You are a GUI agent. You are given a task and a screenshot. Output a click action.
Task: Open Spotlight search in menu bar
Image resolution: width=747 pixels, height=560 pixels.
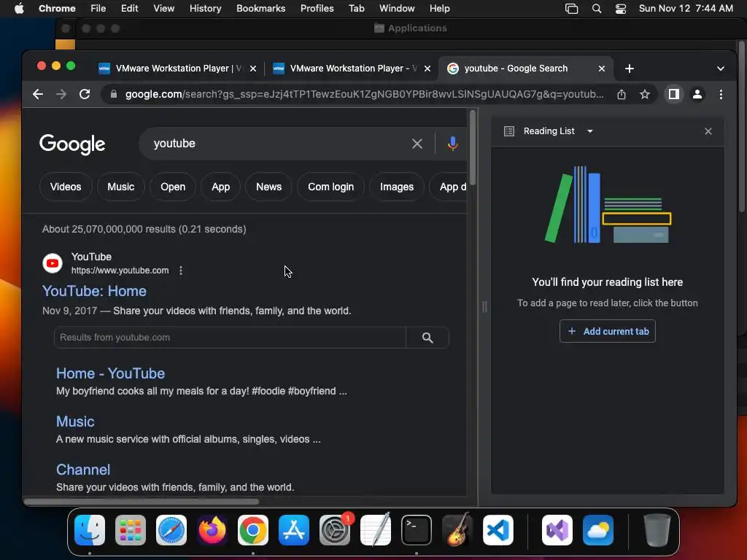tap(597, 9)
